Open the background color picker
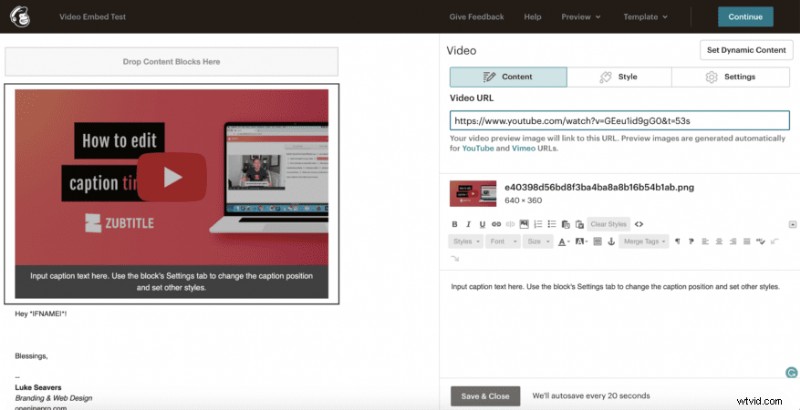This screenshot has height=410, width=800. point(581,241)
